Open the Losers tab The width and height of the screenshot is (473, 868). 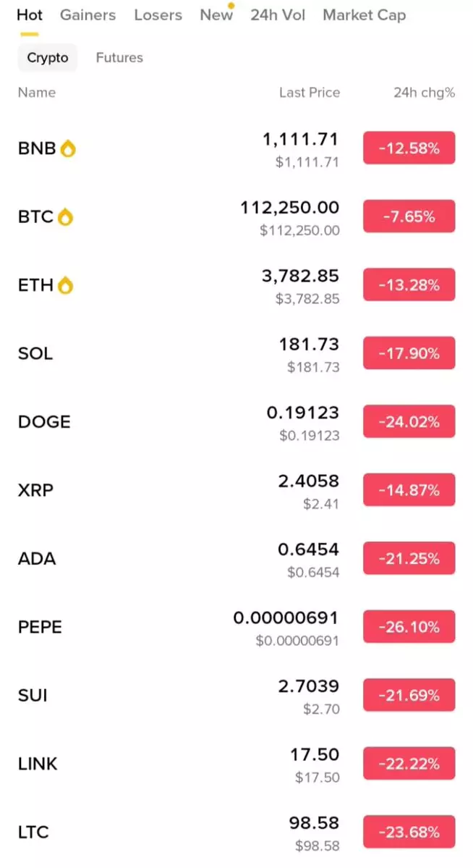[158, 15]
